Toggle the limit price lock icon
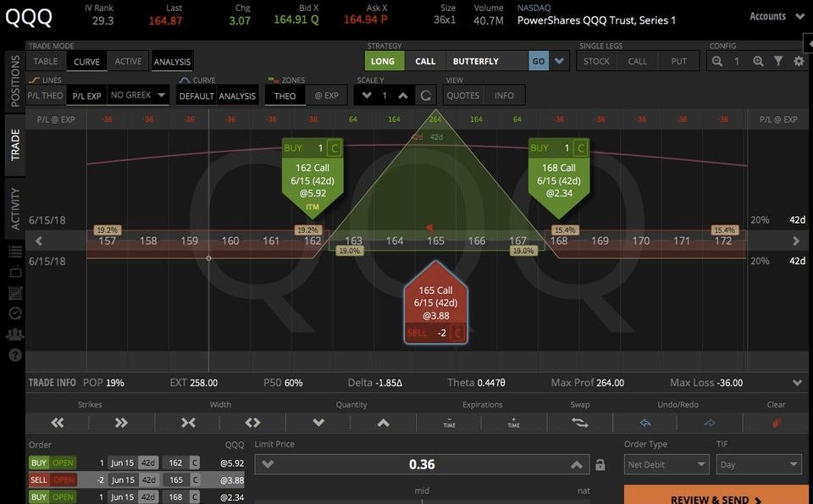This screenshot has height=504, width=813. point(600,464)
